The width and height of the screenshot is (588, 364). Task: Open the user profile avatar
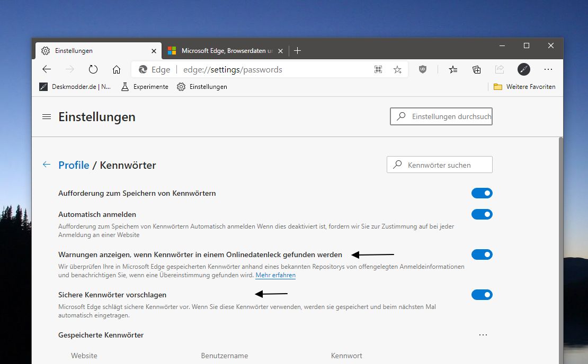point(524,69)
